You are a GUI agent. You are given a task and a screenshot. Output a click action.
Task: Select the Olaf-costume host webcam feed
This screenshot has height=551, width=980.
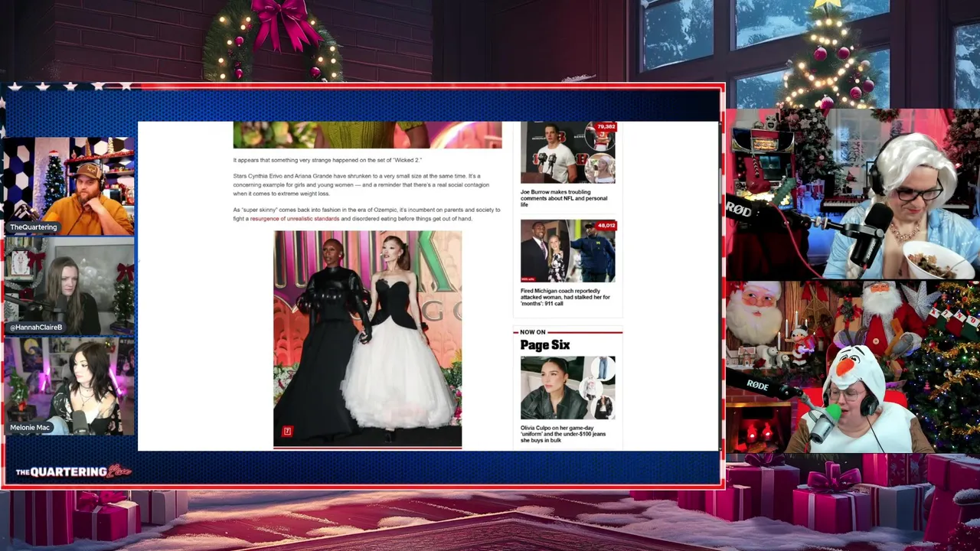[852, 367]
